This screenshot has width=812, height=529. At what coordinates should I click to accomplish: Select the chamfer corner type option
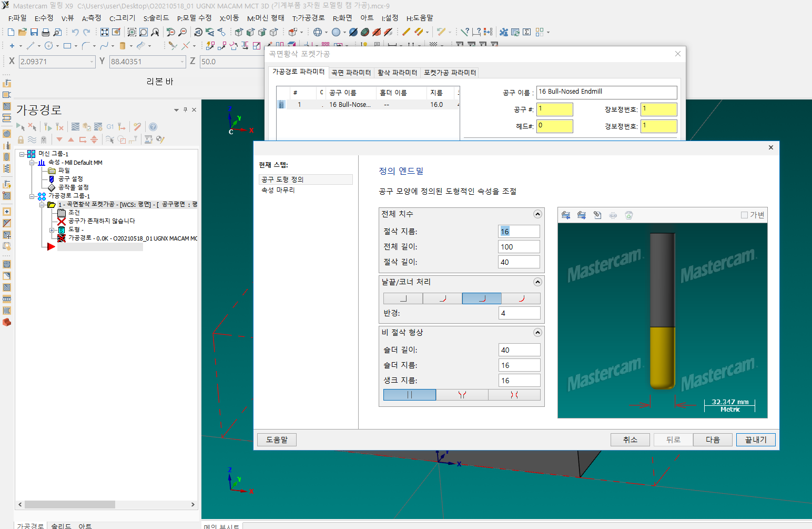442,298
